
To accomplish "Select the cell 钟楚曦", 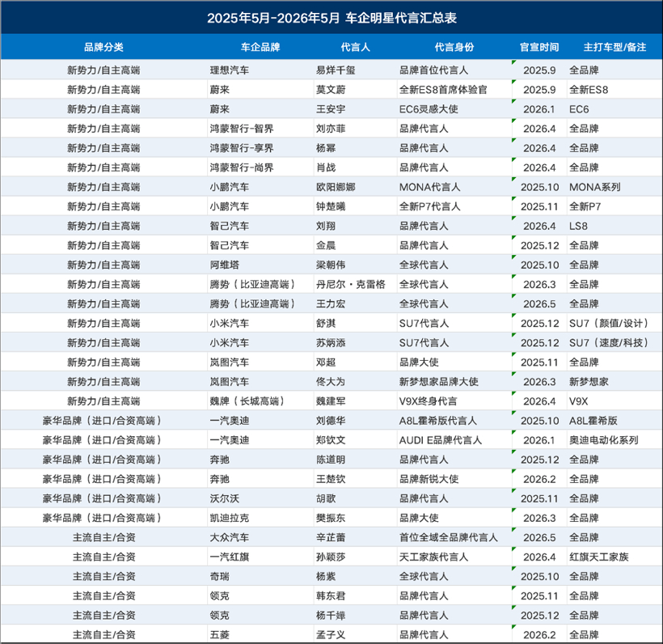I will coord(331,206).
